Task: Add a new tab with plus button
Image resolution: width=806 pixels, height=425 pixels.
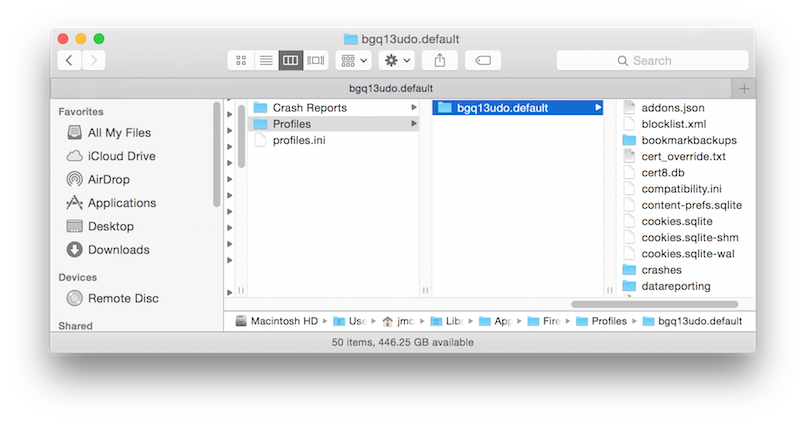Action: (x=744, y=88)
